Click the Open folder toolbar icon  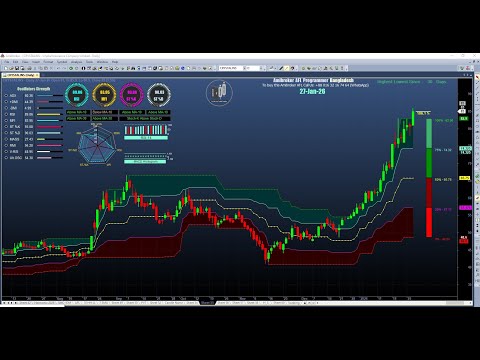[x=11, y=68]
